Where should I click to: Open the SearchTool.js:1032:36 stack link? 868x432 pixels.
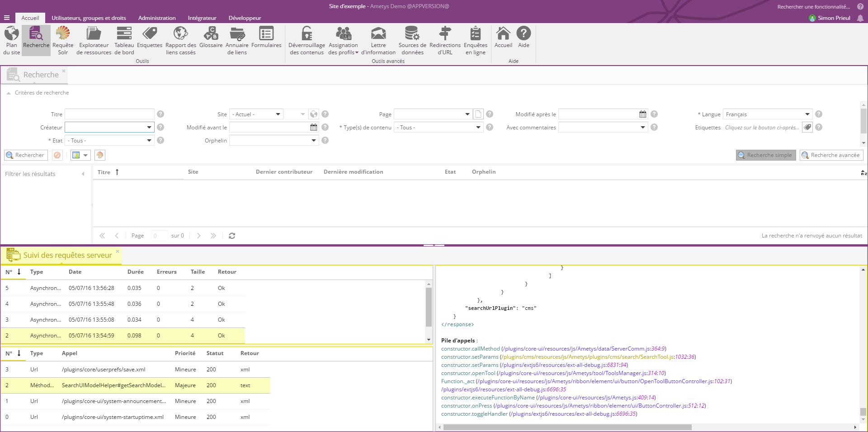(598, 357)
